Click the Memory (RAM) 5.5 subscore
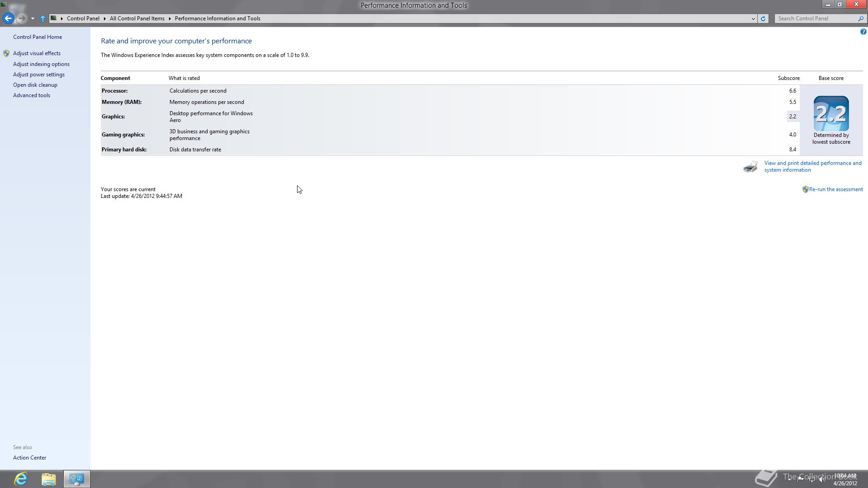The width and height of the screenshot is (868, 488). [793, 102]
